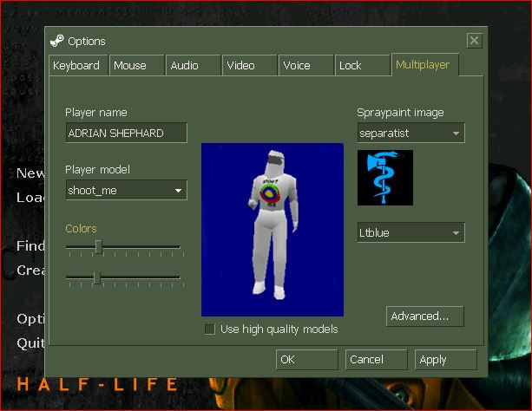Open the Spraypaint image separatist dropdown
The height and width of the screenshot is (411, 532).
[410, 133]
